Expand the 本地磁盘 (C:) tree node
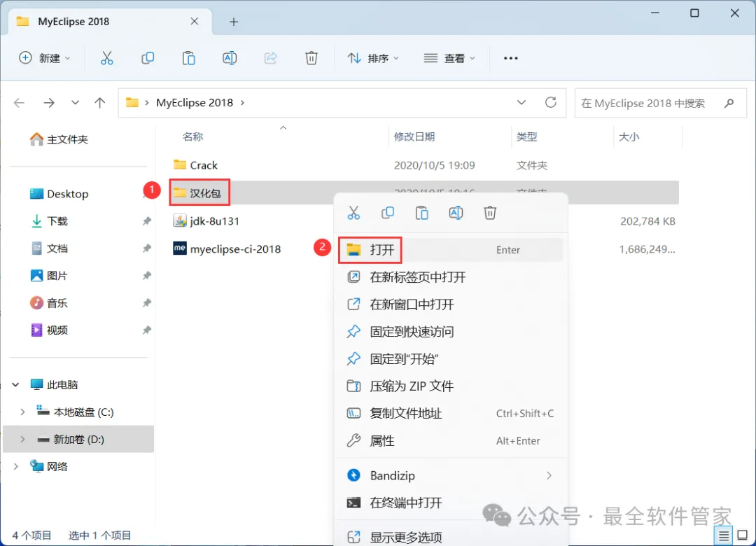The height and width of the screenshot is (546, 756). [22, 412]
